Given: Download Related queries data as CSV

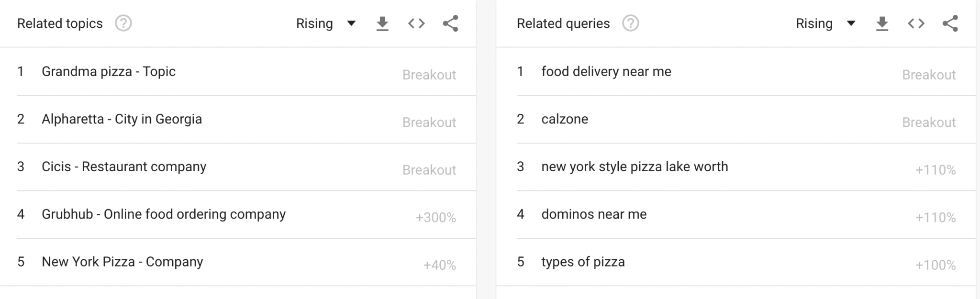Looking at the screenshot, I should pyautogui.click(x=882, y=23).
